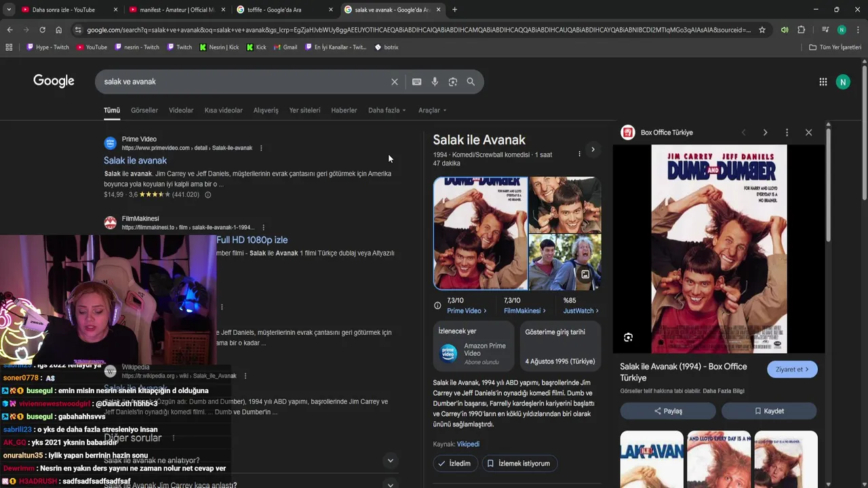Open JustWatch %85 rating link
The image size is (868, 488).
581,311
